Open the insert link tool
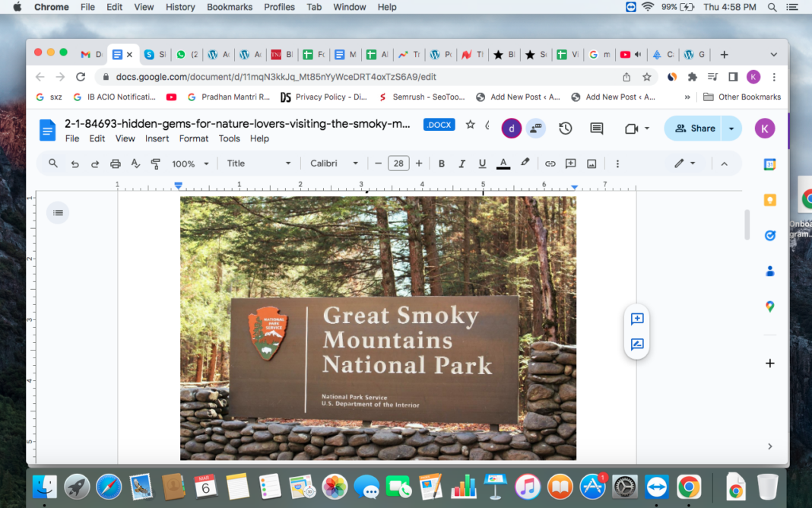 click(x=550, y=164)
